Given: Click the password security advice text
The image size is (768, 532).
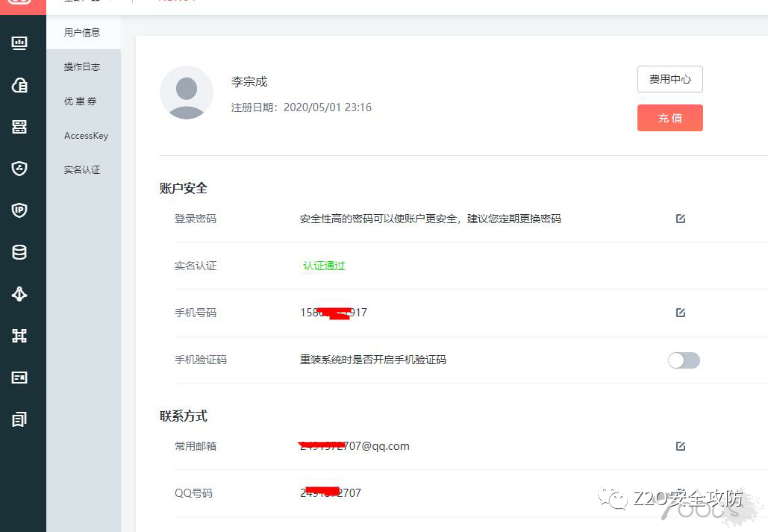Looking at the screenshot, I should click(431, 219).
